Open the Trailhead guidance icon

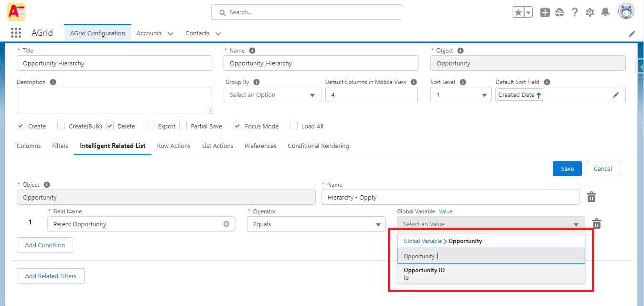559,12
